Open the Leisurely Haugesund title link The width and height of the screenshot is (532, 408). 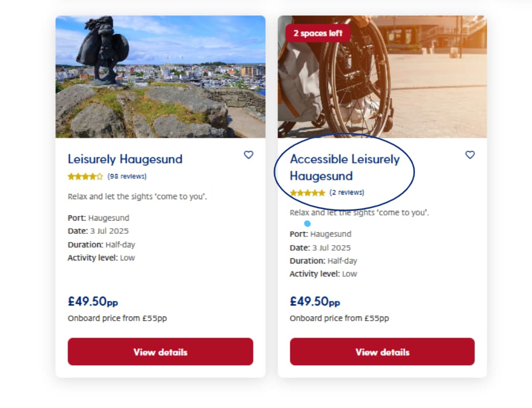point(125,159)
